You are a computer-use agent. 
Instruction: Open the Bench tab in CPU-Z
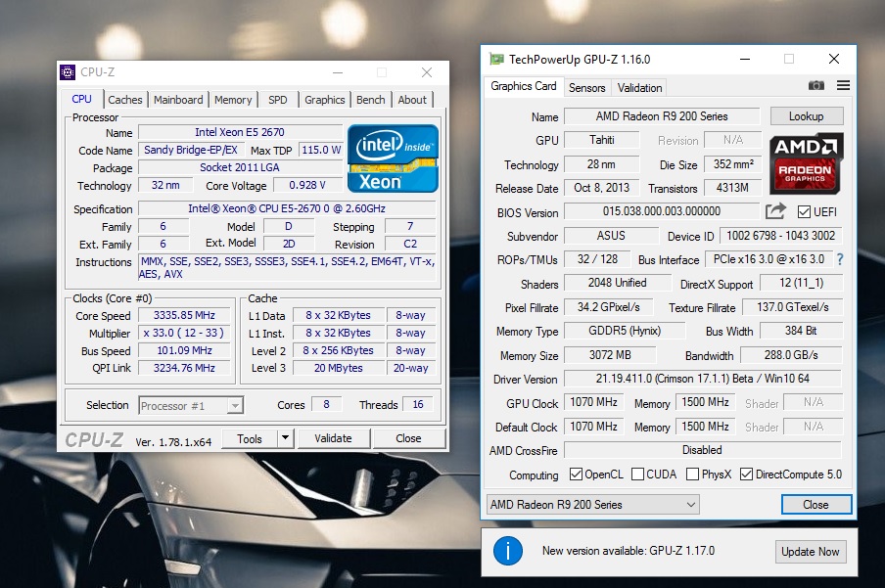(x=371, y=100)
